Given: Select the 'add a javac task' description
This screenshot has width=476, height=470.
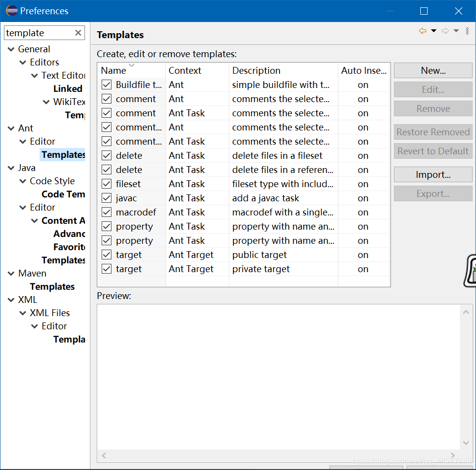Looking at the screenshot, I should coord(266,198).
